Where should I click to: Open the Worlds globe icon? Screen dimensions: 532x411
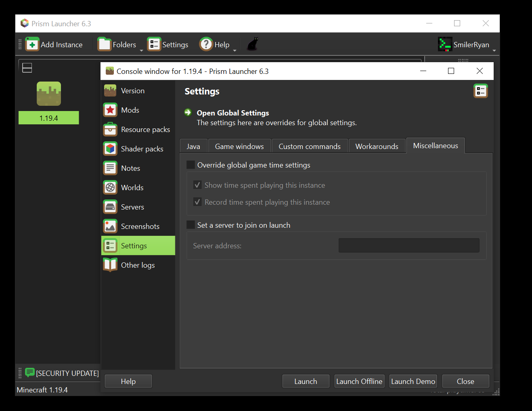pyautogui.click(x=110, y=187)
